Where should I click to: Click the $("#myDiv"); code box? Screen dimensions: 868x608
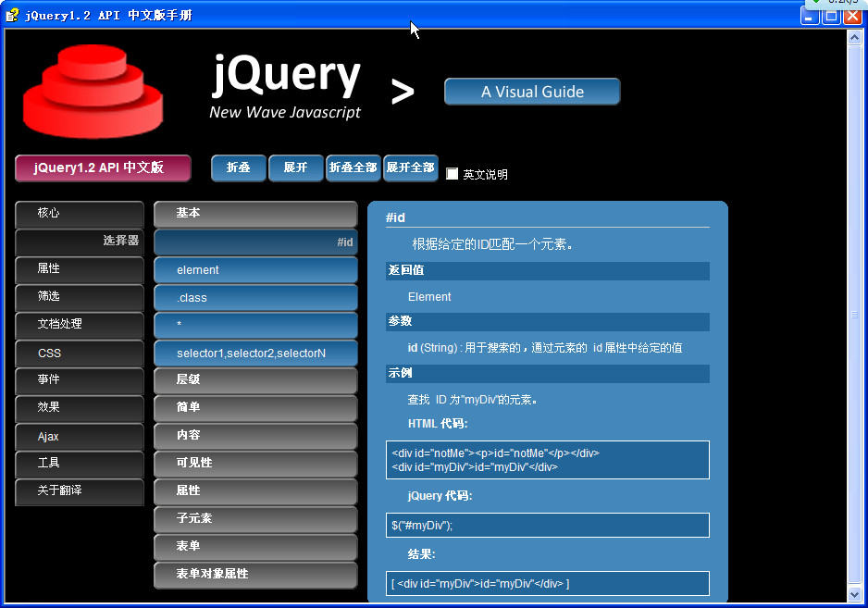[x=548, y=525]
